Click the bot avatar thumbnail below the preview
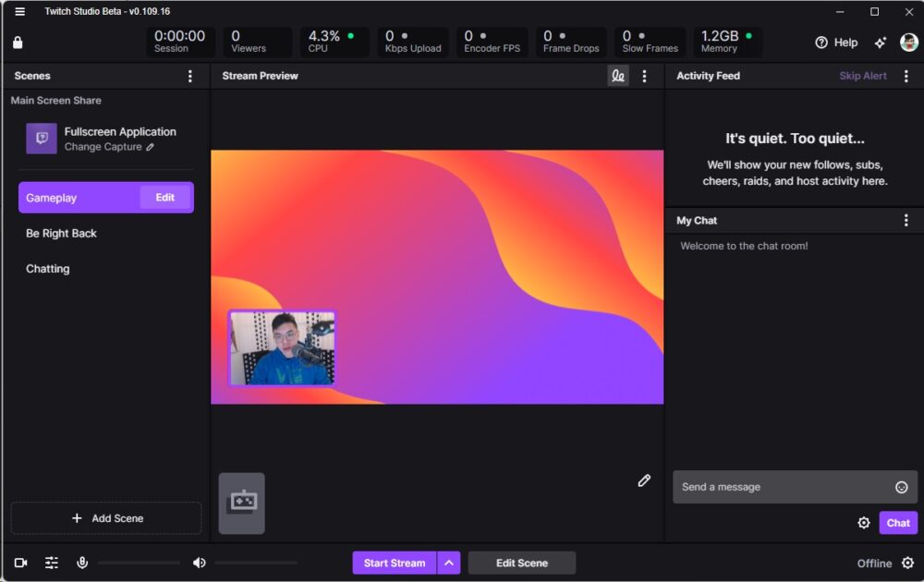This screenshot has width=924, height=582. pyautogui.click(x=241, y=503)
